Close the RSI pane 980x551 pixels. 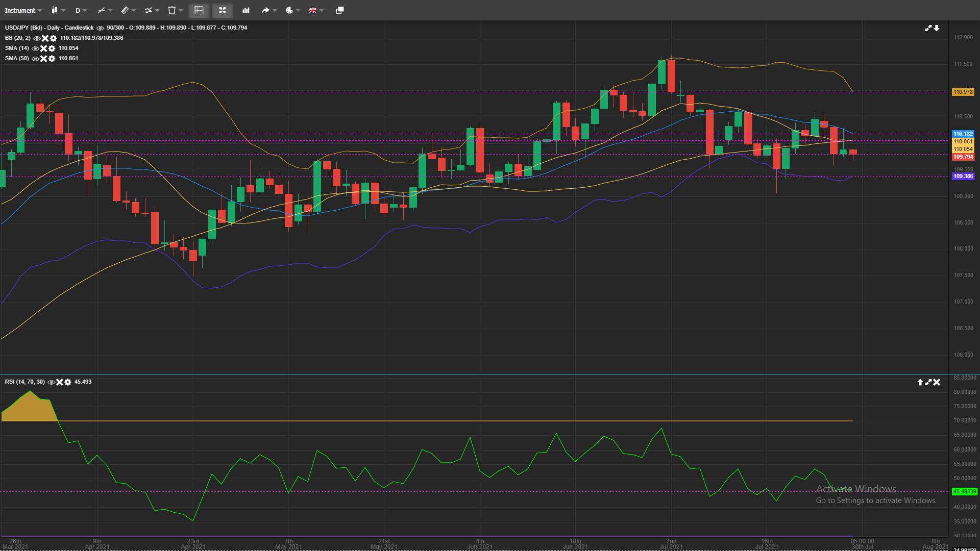point(937,382)
